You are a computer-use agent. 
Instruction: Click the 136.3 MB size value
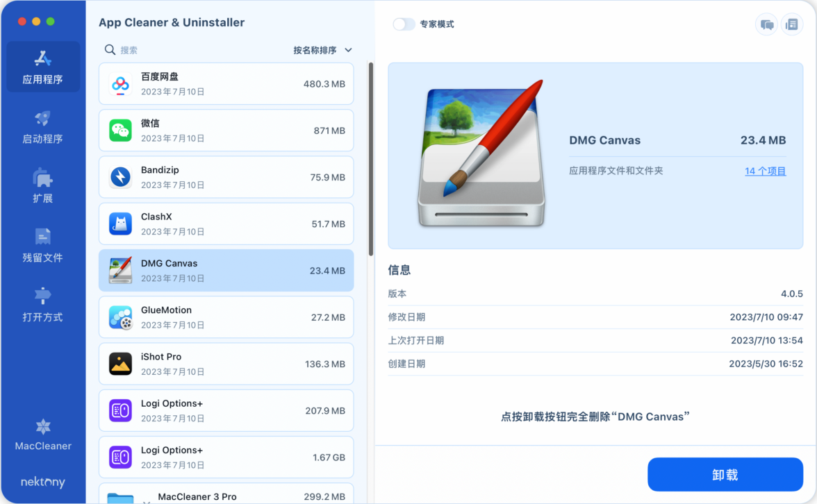click(325, 364)
